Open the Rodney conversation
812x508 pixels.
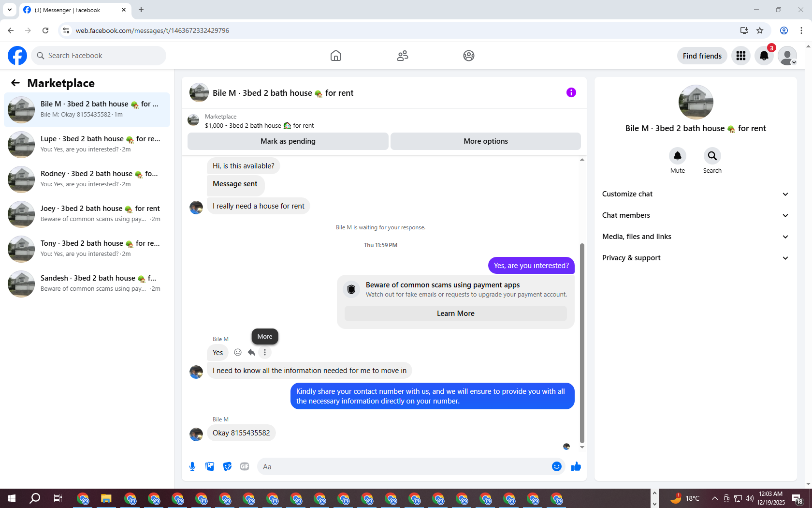click(87, 179)
